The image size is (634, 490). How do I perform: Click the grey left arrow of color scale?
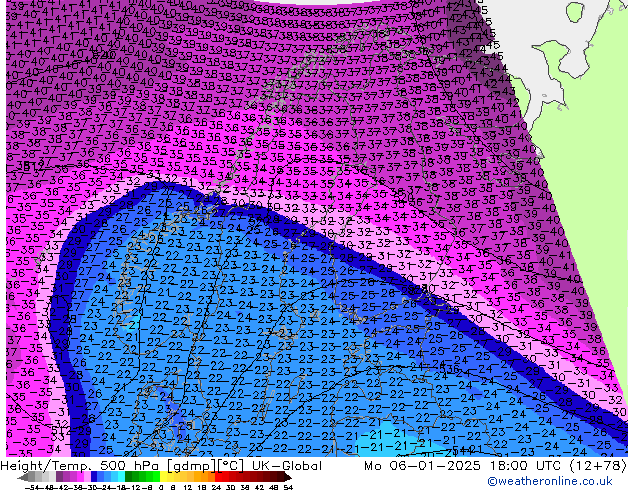coord(22,478)
